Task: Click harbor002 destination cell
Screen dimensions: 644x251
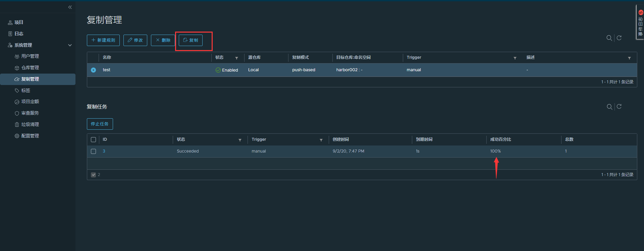Action: (x=349, y=70)
